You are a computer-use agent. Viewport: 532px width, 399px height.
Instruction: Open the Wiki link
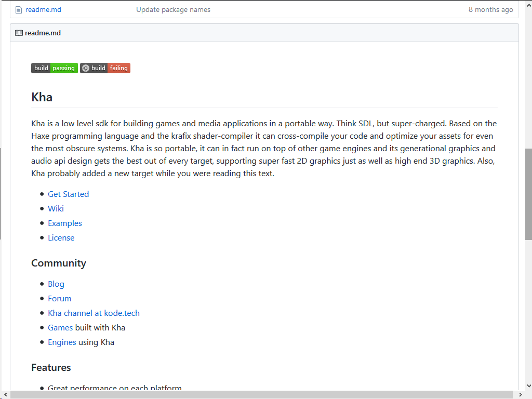pos(56,209)
